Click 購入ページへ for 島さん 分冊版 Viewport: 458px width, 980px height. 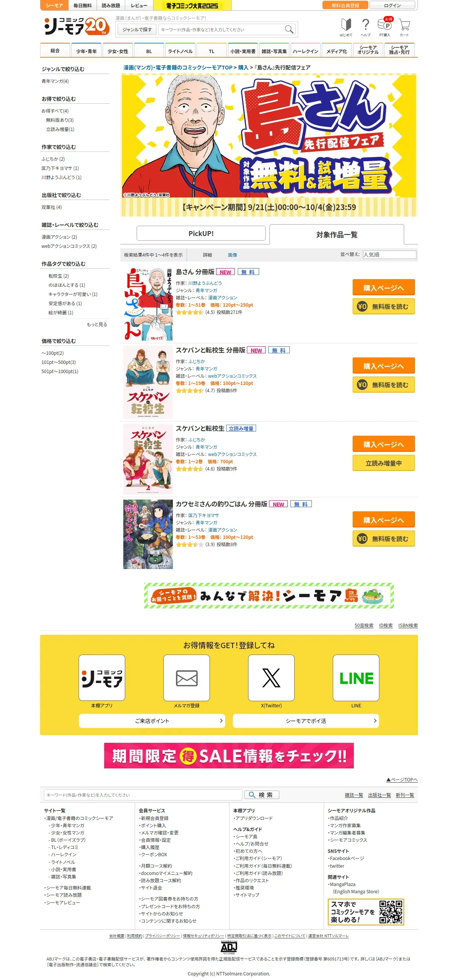pyautogui.click(x=384, y=288)
